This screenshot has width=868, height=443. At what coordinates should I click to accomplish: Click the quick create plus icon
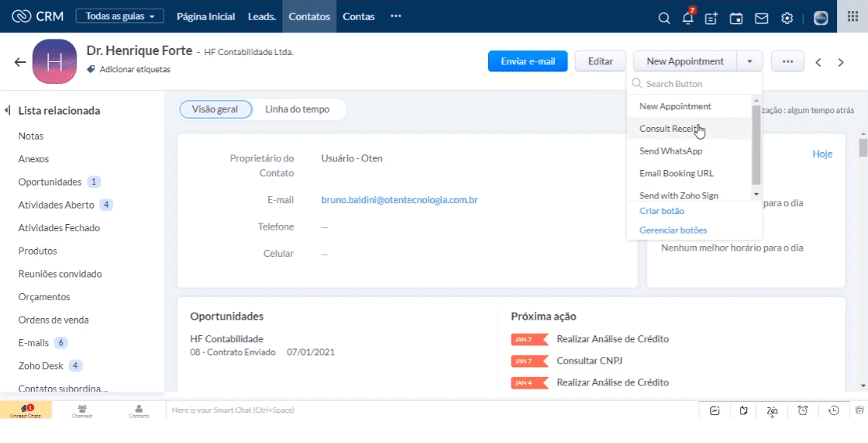[711, 18]
